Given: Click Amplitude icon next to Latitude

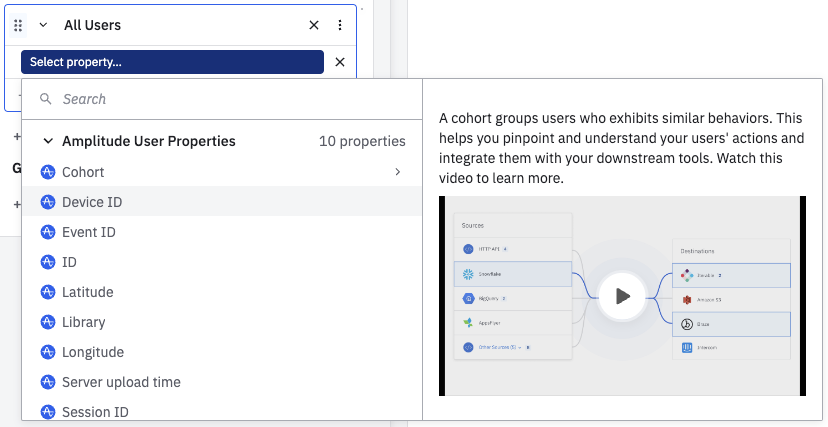Looking at the screenshot, I should [x=48, y=292].
